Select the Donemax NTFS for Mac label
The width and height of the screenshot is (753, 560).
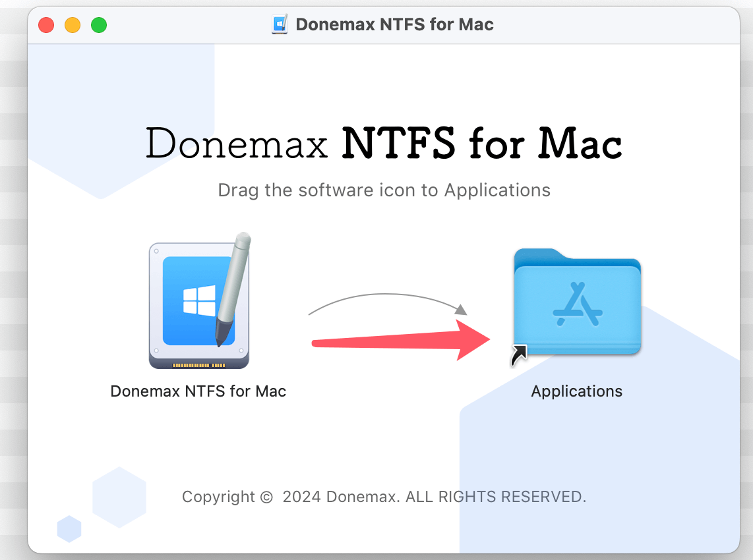[198, 391]
